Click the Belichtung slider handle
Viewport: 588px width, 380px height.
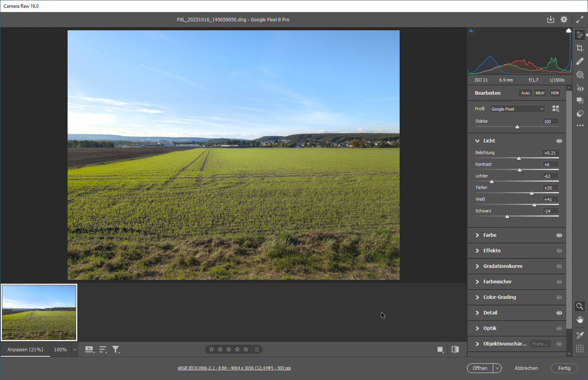coord(519,158)
